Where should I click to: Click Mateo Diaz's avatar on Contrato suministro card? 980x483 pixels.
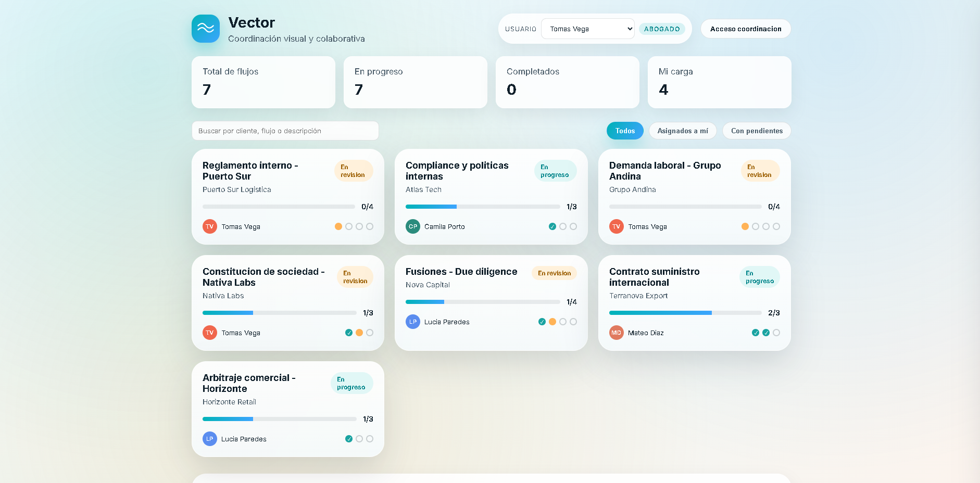[616, 333]
